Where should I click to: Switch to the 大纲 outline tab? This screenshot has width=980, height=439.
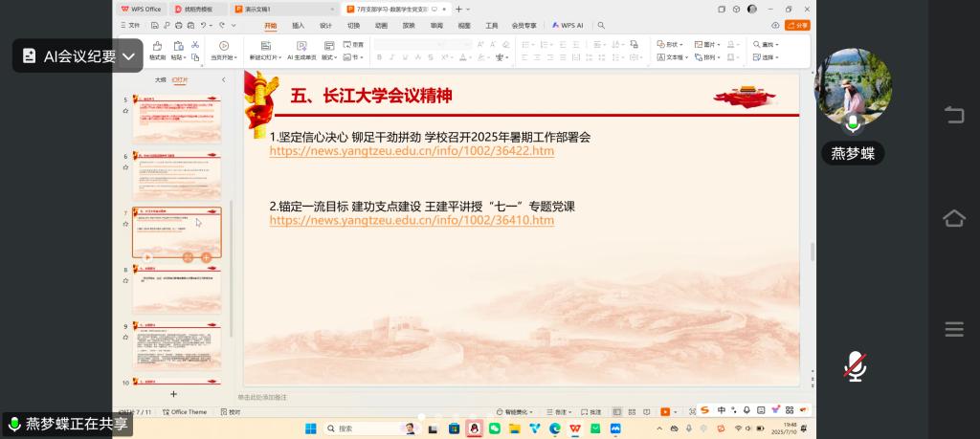(x=161, y=80)
